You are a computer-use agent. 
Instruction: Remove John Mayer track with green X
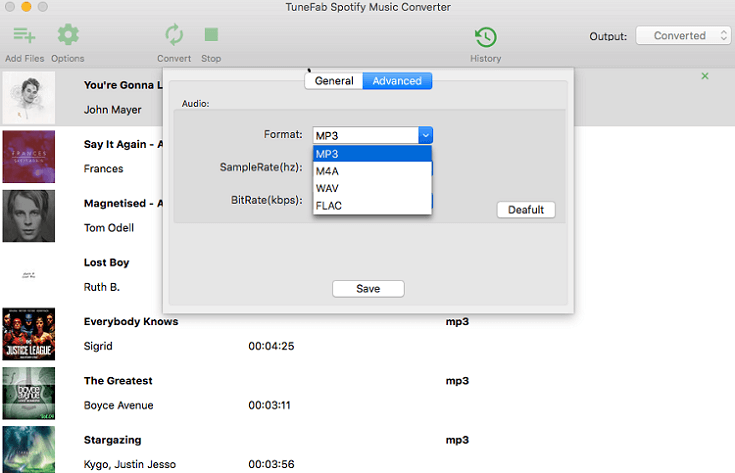(x=705, y=76)
